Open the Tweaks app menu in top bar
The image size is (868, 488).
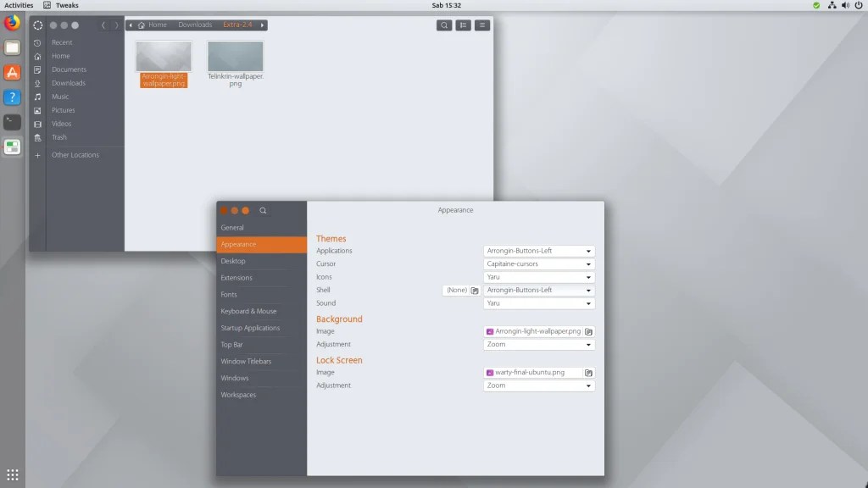(61, 5)
